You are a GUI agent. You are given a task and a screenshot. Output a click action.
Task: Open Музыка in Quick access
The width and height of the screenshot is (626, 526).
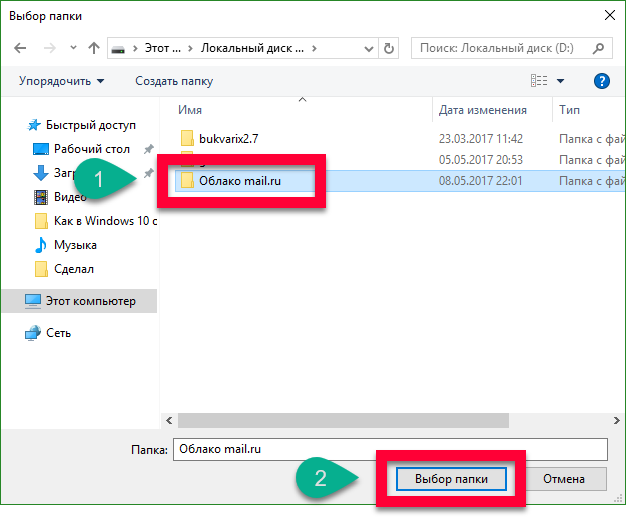click(75, 245)
